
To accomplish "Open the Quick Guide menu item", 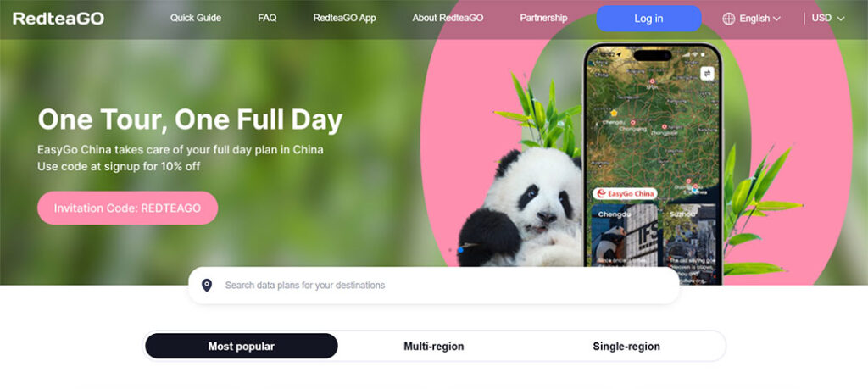I will point(196,19).
